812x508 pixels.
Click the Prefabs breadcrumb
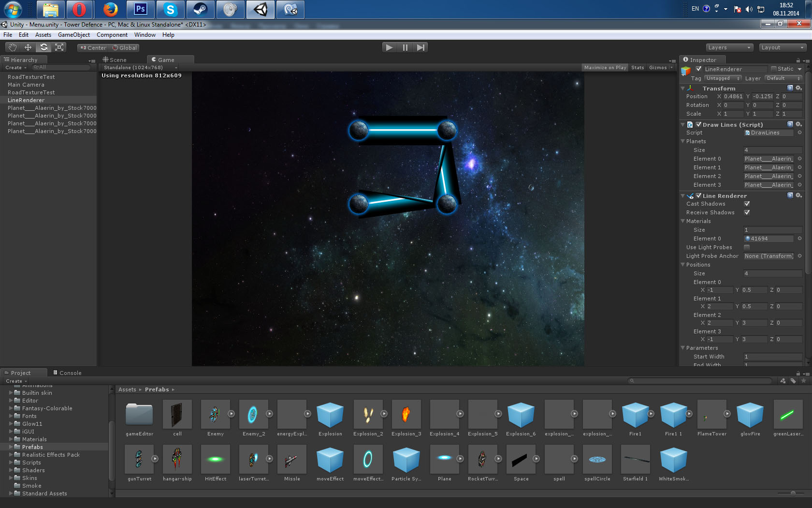(x=157, y=389)
